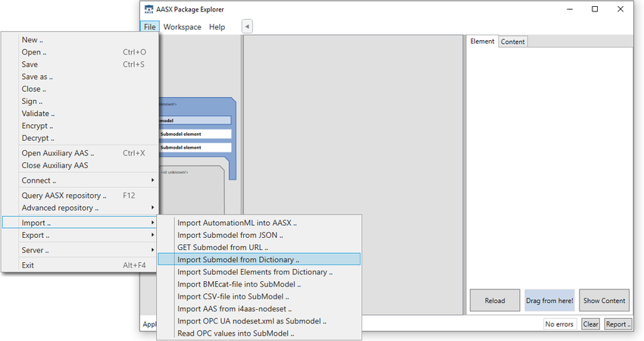Choose Open .. from File menu

pos(80,52)
